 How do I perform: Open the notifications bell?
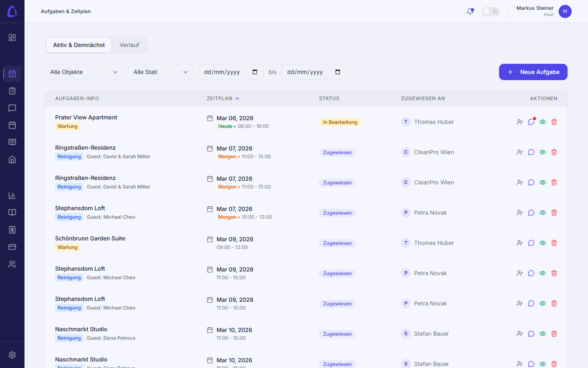pos(470,11)
